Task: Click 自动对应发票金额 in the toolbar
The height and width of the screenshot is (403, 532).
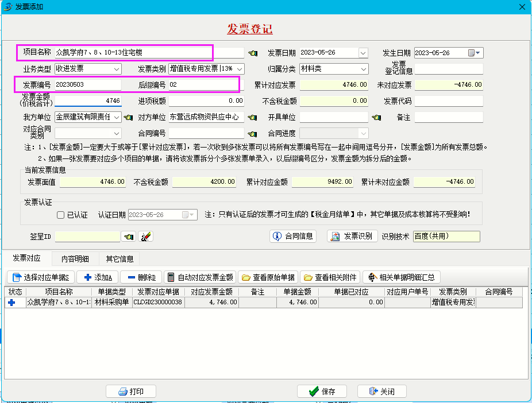Action: tap(200, 277)
